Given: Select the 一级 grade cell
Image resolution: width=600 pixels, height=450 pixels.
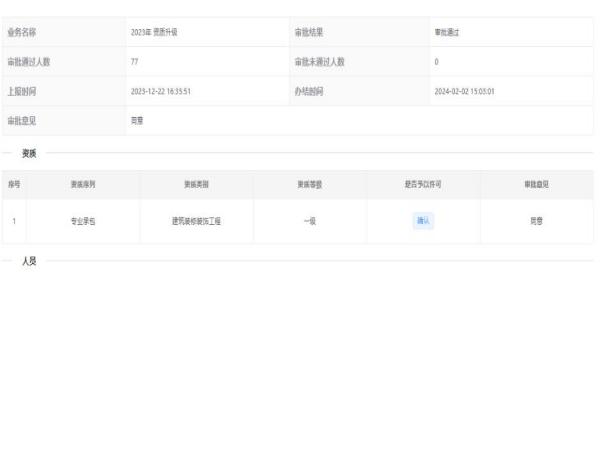Looking at the screenshot, I should pos(309,221).
